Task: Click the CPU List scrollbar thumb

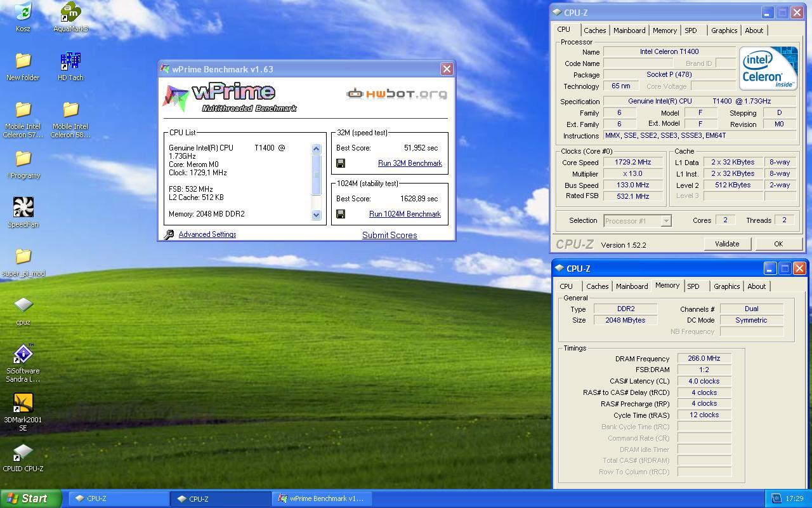Action: (x=316, y=175)
